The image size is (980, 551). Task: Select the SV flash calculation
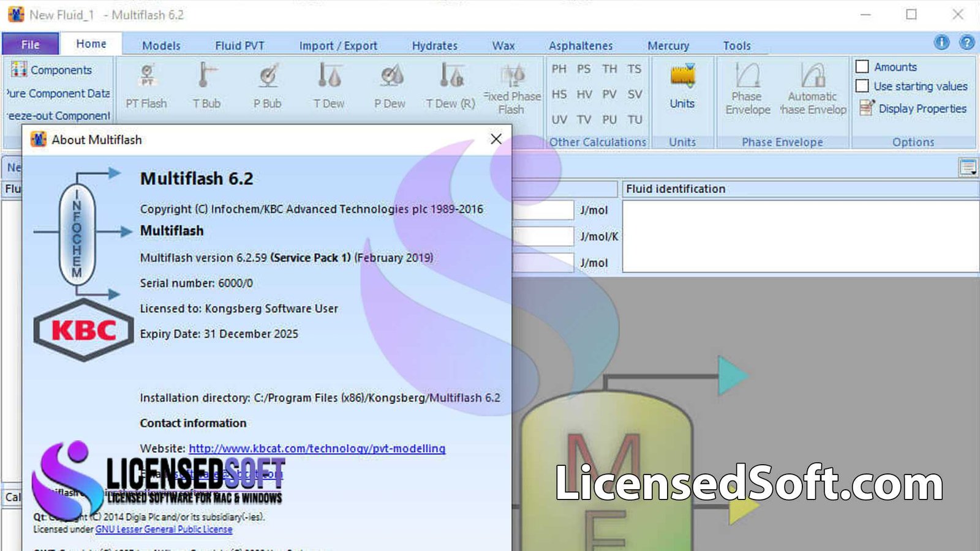(635, 94)
